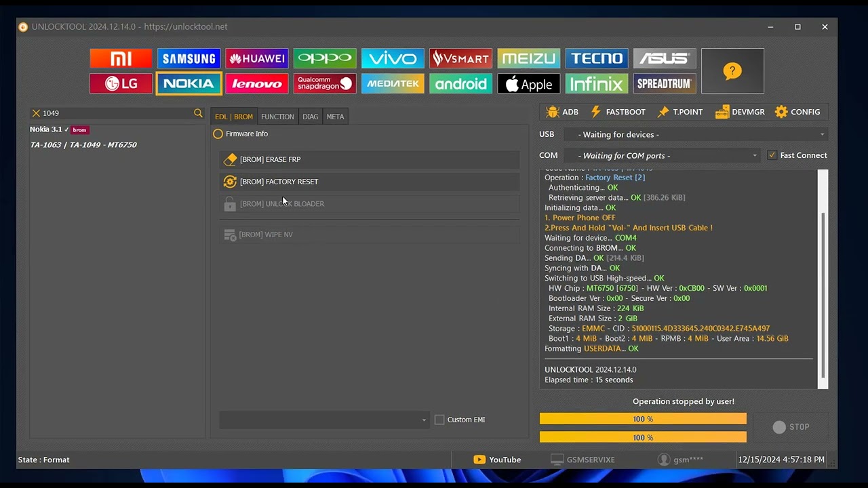Run [BROM] ERASE FRP
This screenshot has width=868, height=488.
(x=370, y=160)
